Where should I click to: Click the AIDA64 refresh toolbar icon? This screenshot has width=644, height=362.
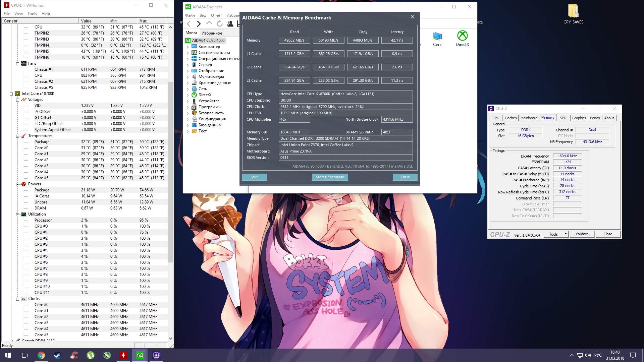(220, 23)
